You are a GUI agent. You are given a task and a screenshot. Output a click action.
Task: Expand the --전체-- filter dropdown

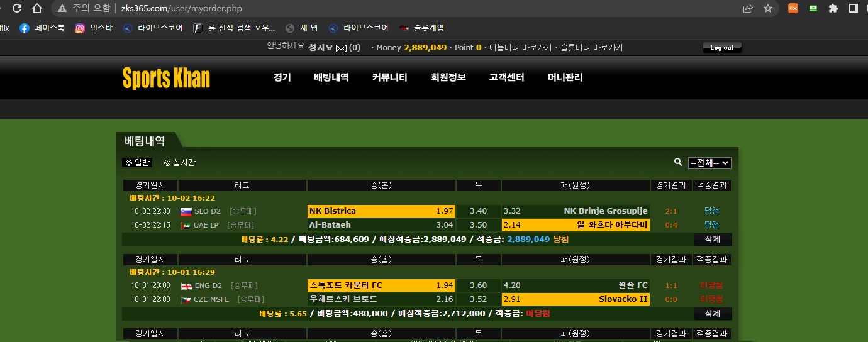click(709, 163)
